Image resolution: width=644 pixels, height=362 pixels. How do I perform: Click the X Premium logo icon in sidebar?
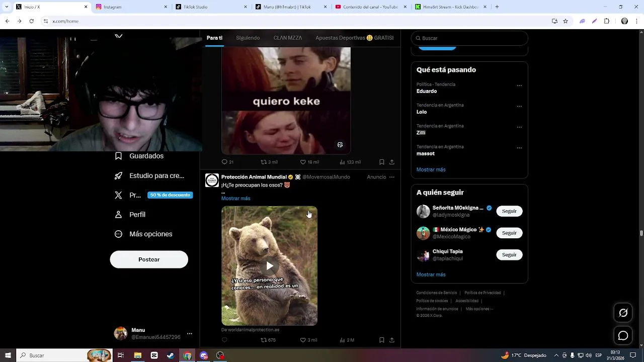pos(119,195)
